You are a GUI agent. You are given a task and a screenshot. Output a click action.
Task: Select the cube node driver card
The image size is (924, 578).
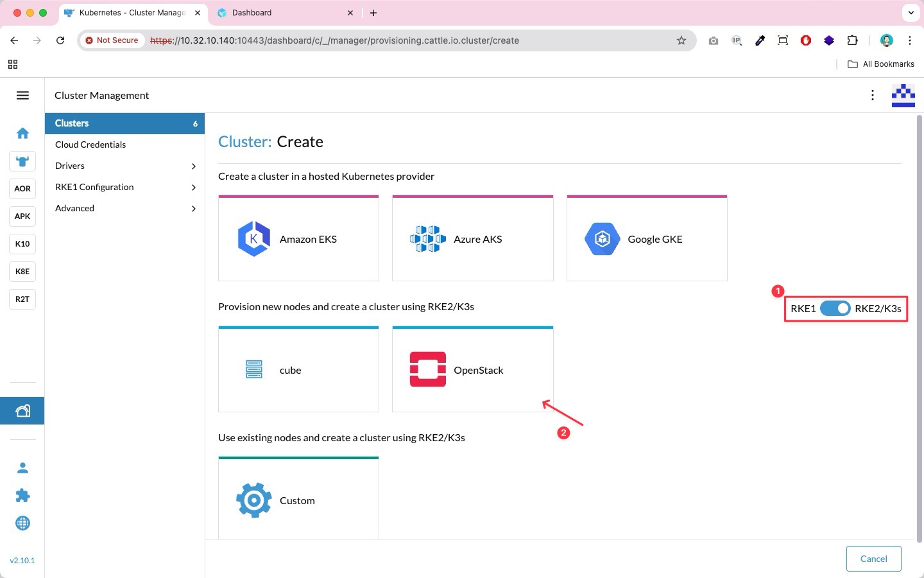298,369
